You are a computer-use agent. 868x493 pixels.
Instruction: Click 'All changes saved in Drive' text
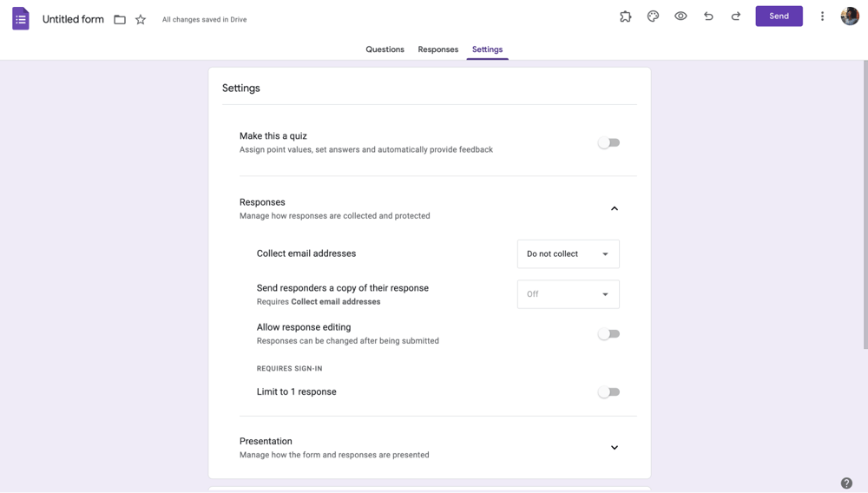tap(204, 19)
